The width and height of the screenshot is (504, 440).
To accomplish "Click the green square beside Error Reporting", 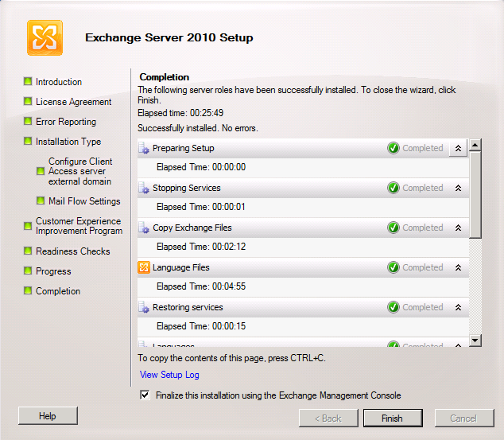I will [x=28, y=121].
